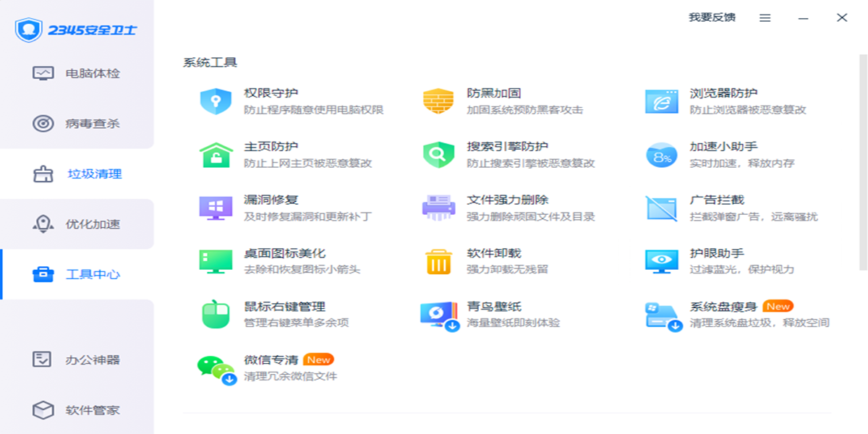The height and width of the screenshot is (434, 868).
Task: Switch to the 电脑体检 tab
Action: point(77,74)
